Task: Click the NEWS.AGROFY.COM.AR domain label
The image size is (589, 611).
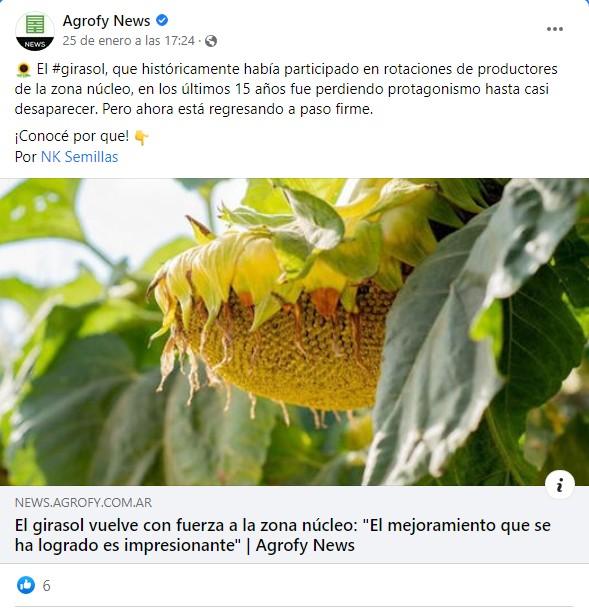Action: [83, 503]
